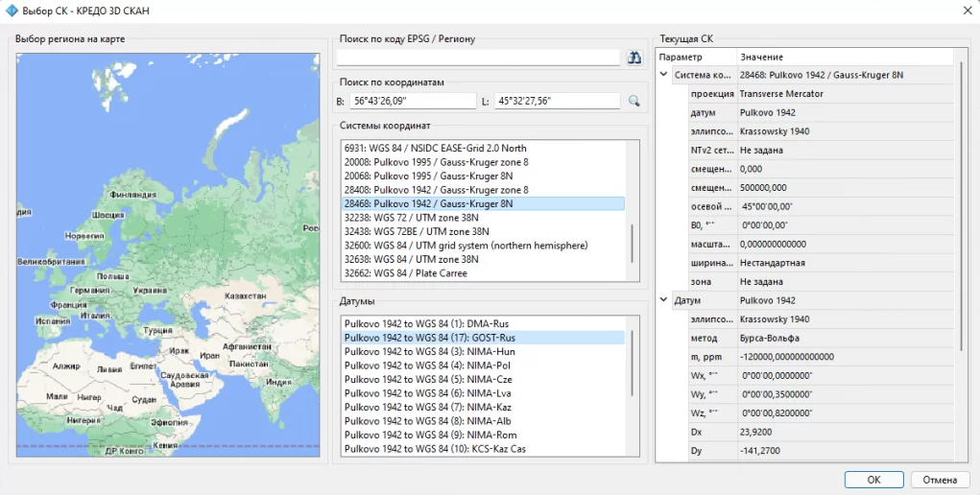Collapse the 'Датум' parameters section
The width and height of the screenshot is (980, 495).
664,300
